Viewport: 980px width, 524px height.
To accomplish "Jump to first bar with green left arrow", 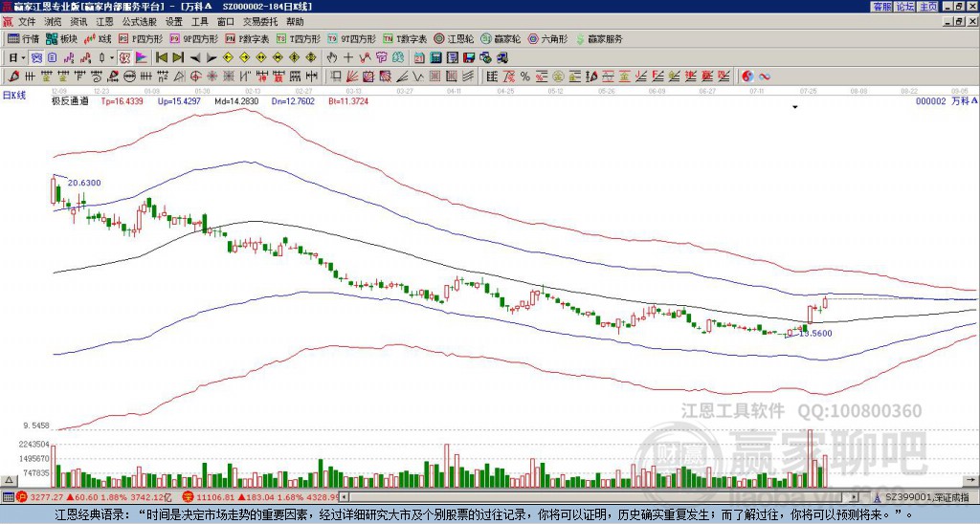I will (161, 58).
